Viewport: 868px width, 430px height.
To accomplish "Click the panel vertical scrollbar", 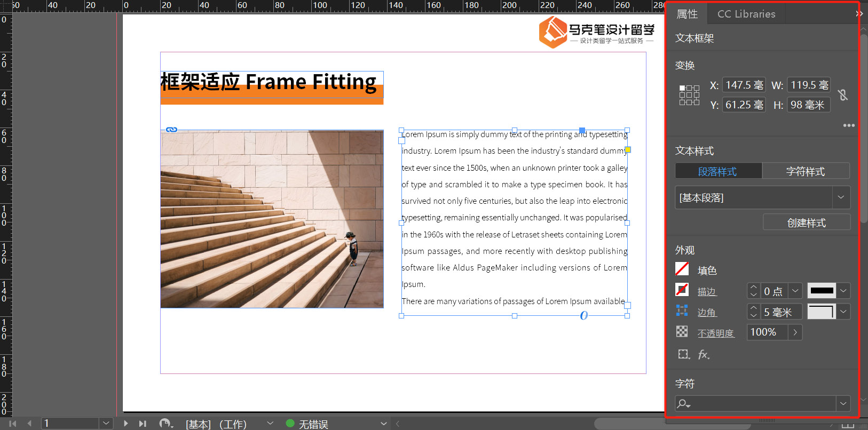I will point(864,128).
